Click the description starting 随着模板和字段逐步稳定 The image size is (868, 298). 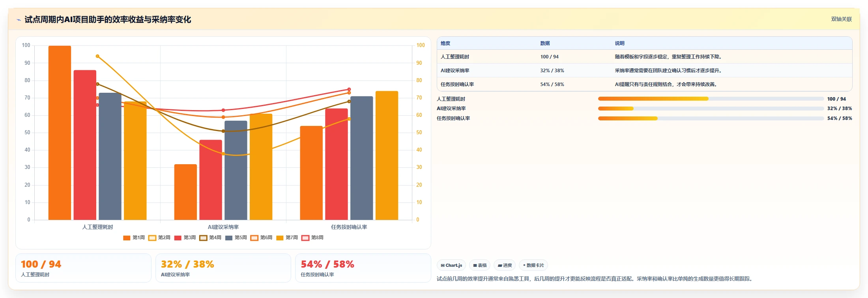669,57
